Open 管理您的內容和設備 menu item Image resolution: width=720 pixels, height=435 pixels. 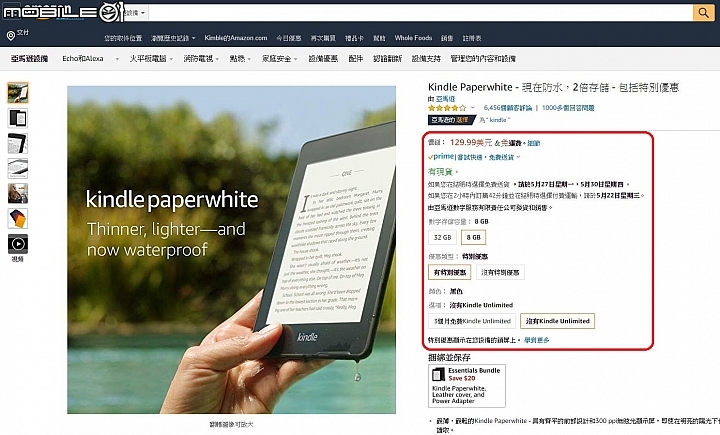tap(483, 59)
